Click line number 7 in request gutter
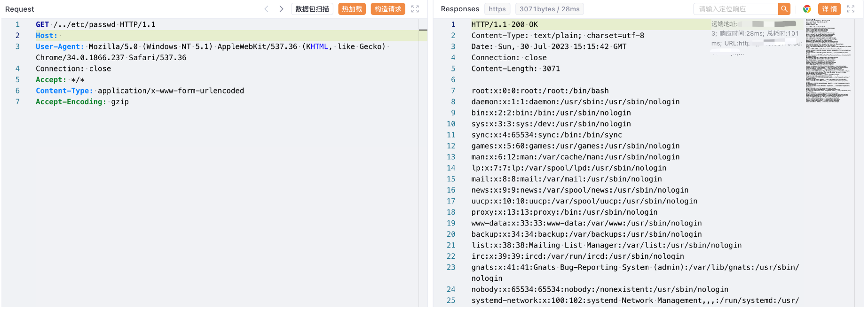This screenshot has width=868, height=310. [x=17, y=102]
